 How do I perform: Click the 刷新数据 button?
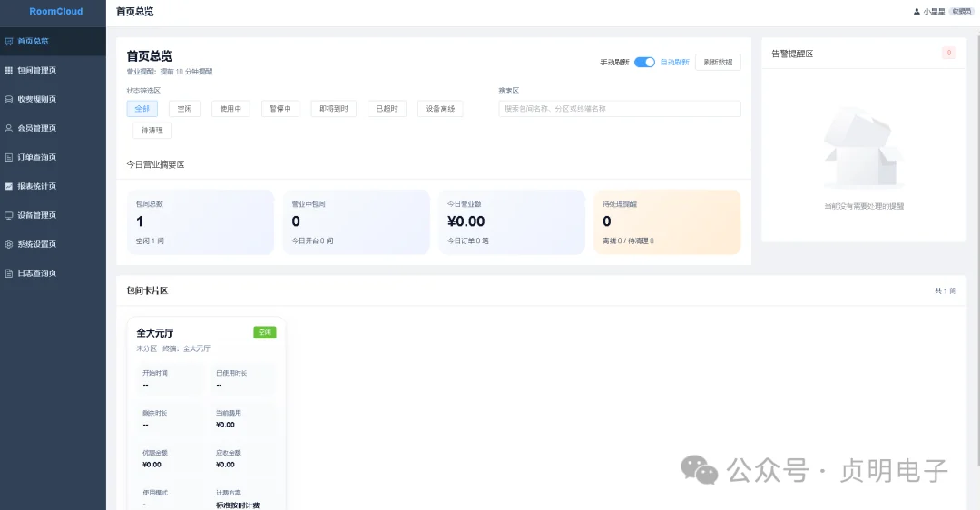718,62
